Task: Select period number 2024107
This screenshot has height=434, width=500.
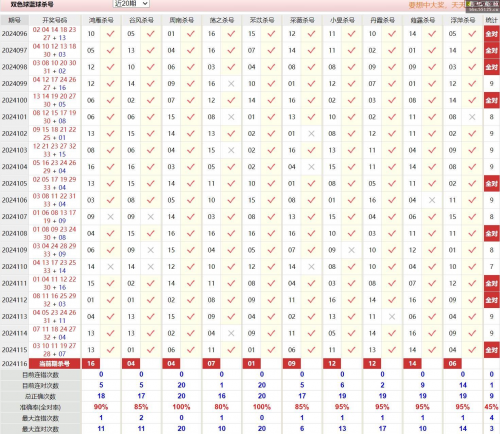Action: 14,217
